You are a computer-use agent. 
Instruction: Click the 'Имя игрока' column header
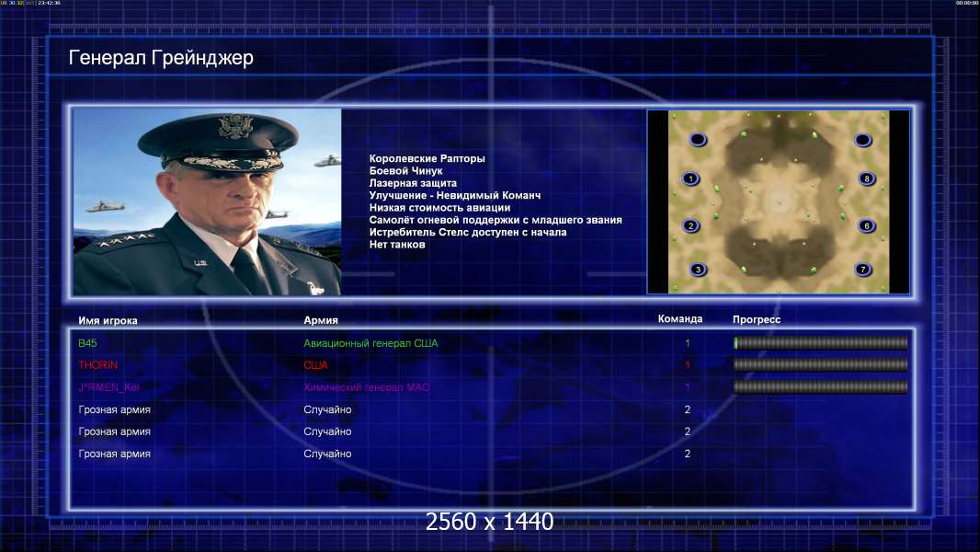[x=108, y=321]
